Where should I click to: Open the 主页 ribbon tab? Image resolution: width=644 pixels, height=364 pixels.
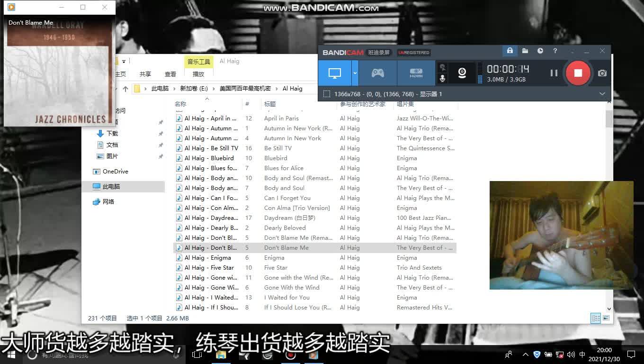click(x=121, y=74)
